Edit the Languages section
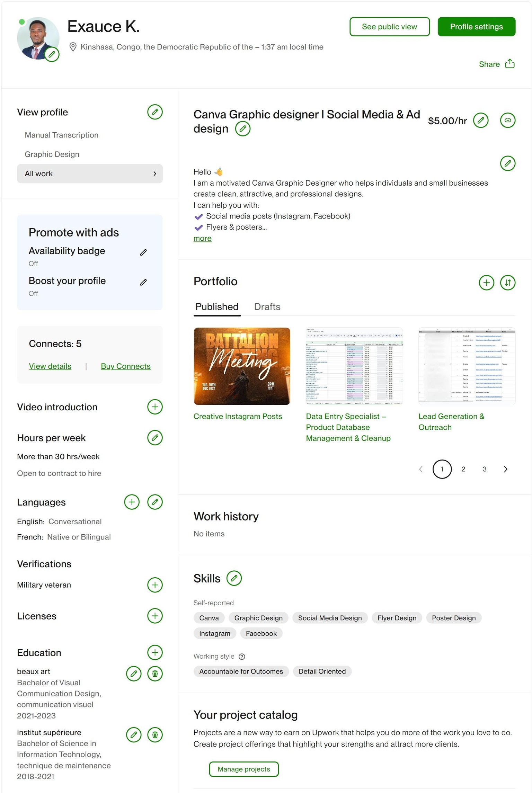Image resolution: width=532 pixels, height=793 pixels. click(x=155, y=502)
